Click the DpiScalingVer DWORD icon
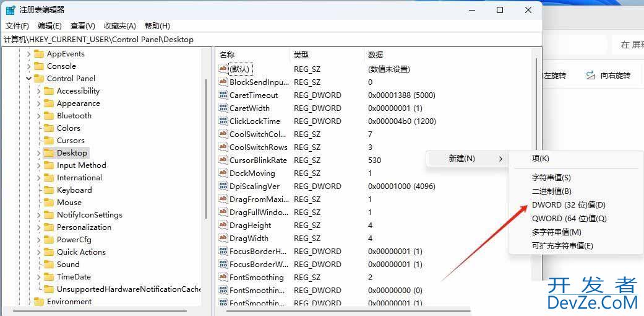This screenshot has height=316, width=644. tap(223, 186)
